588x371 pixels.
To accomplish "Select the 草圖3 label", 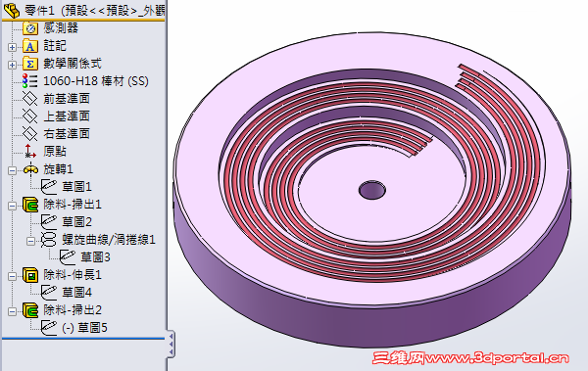I will [96, 257].
